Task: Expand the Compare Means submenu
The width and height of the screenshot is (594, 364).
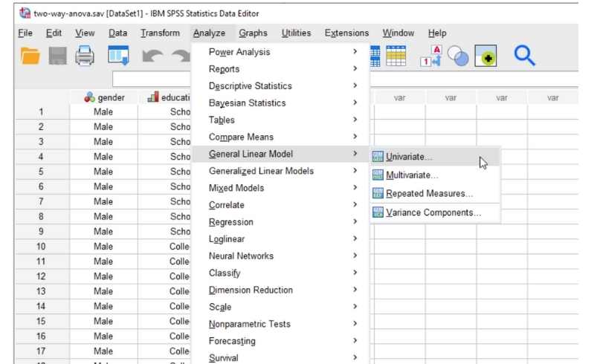Action: click(x=281, y=137)
